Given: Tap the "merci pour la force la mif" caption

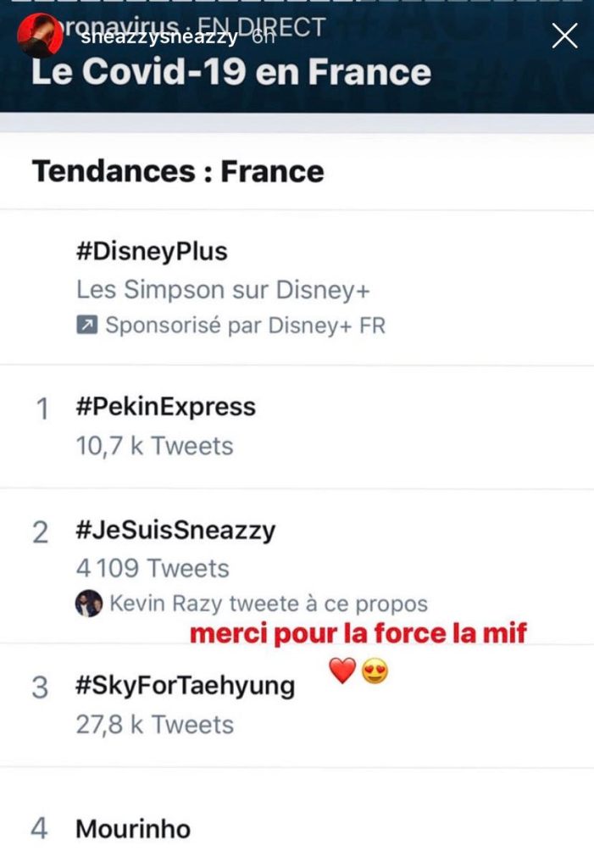Looking at the screenshot, I should click(x=358, y=633).
